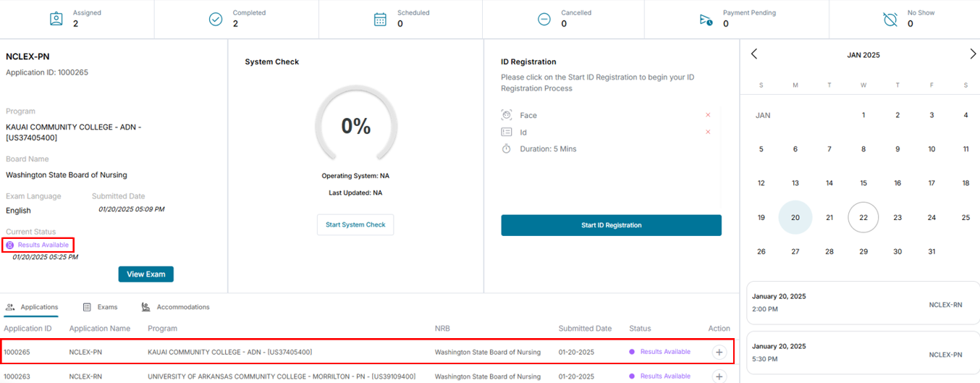Click the Start System Check button

355,224
